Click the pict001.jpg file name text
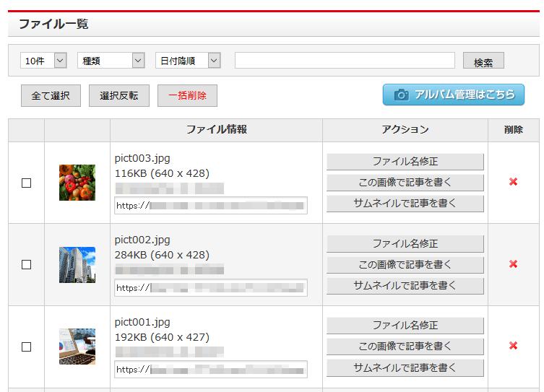The height and width of the screenshot is (392, 544). 142,322
